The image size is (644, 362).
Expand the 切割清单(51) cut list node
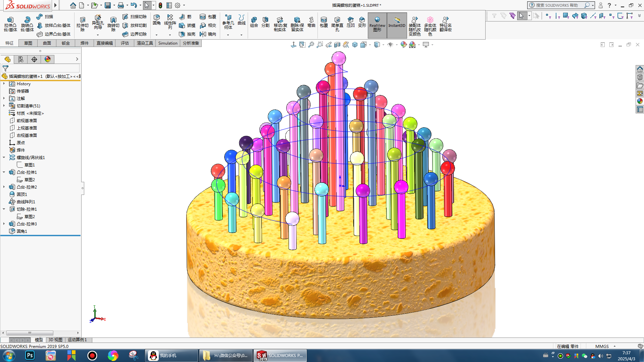point(4,106)
